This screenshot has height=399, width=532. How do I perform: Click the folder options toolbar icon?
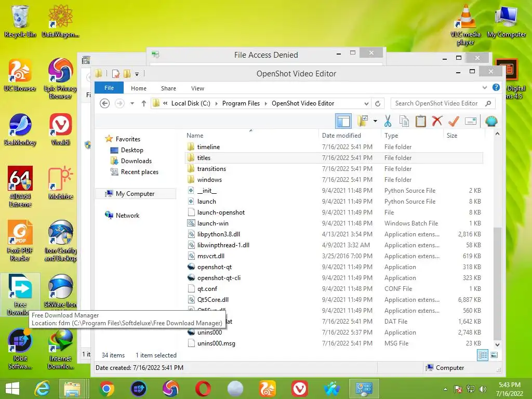pos(362,121)
